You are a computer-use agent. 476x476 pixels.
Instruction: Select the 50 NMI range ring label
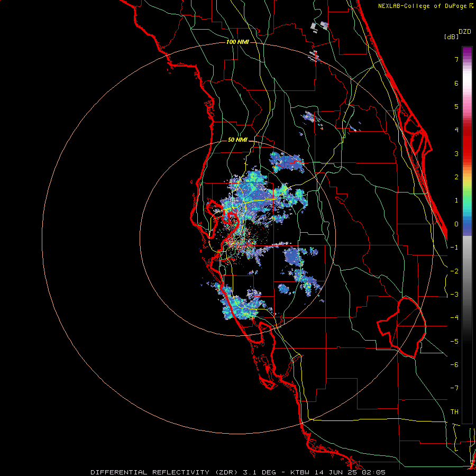(237, 140)
